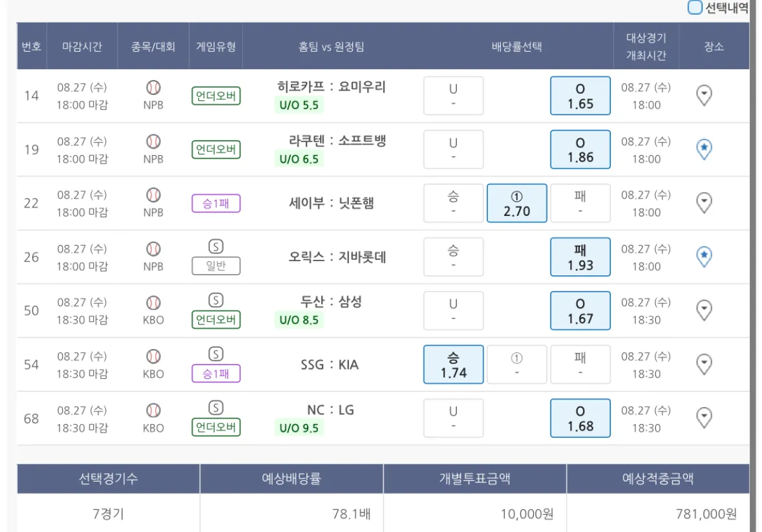Open location pin for match 22
Screen dimensions: 762x532
(704, 203)
